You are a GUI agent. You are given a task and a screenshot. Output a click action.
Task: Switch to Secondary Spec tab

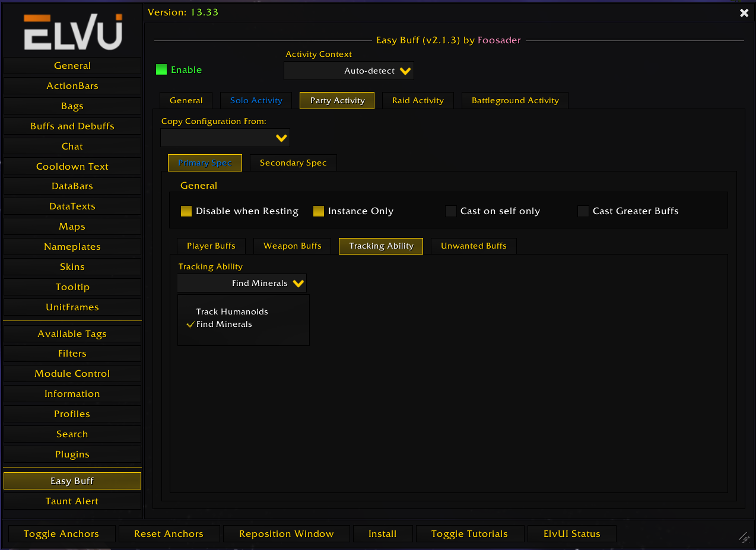click(293, 163)
